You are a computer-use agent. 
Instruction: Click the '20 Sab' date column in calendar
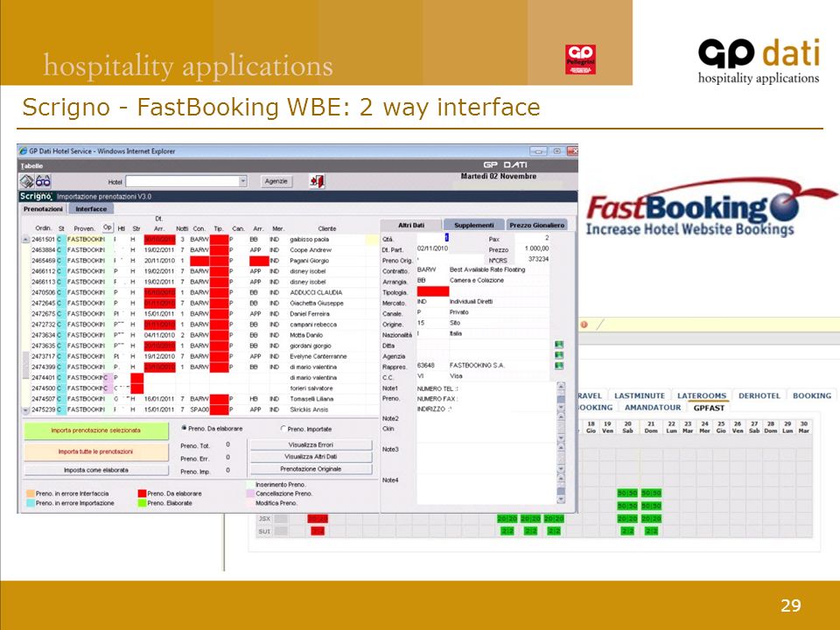point(628,427)
